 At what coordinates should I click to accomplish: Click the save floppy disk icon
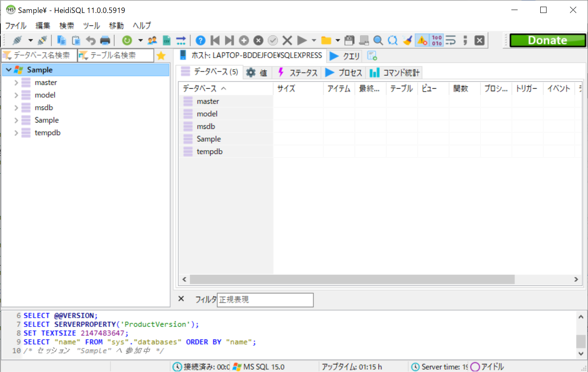pos(349,40)
